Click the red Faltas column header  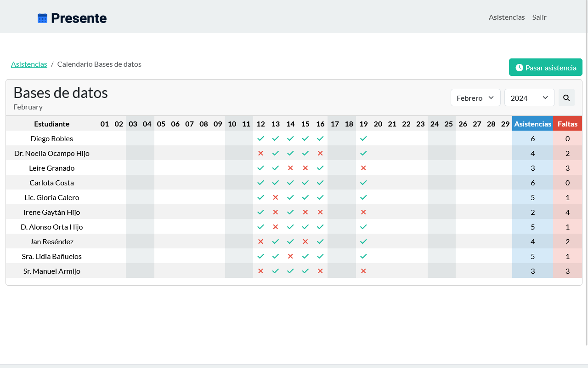(567, 124)
